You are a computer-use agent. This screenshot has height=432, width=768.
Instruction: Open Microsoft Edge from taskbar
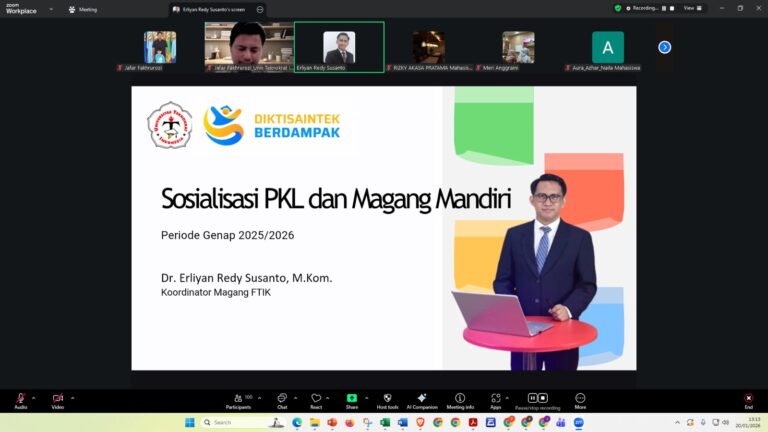coord(297,422)
